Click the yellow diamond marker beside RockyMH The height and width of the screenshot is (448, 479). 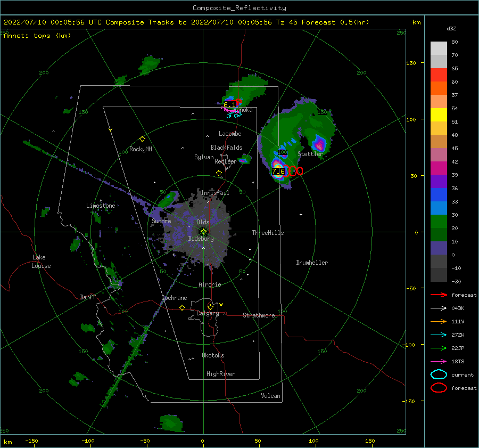click(x=142, y=139)
